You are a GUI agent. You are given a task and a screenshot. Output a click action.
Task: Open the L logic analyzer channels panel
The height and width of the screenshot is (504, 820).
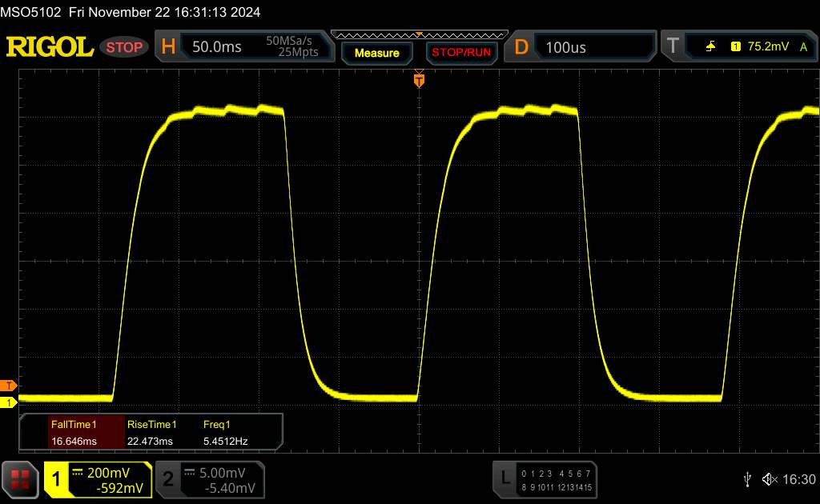pos(545,479)
